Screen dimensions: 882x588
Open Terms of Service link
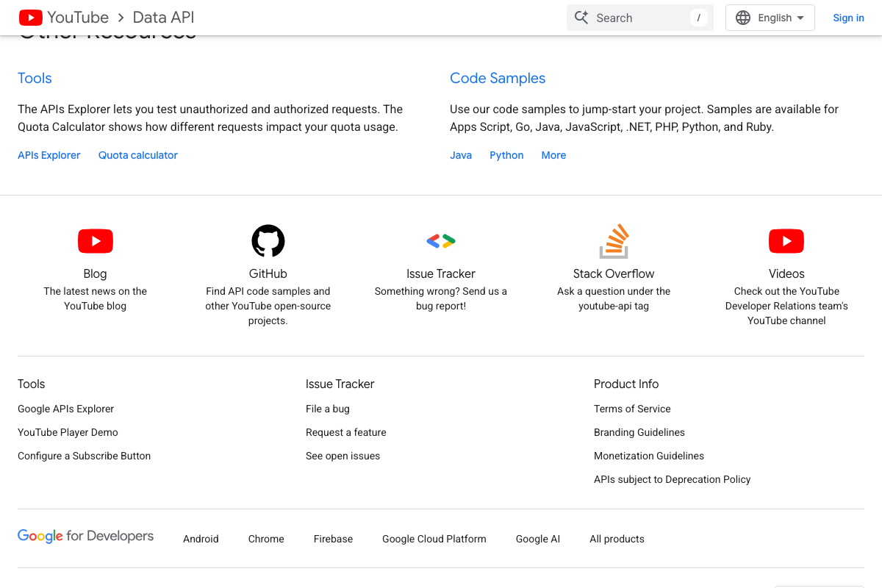(x=632, y=409)
